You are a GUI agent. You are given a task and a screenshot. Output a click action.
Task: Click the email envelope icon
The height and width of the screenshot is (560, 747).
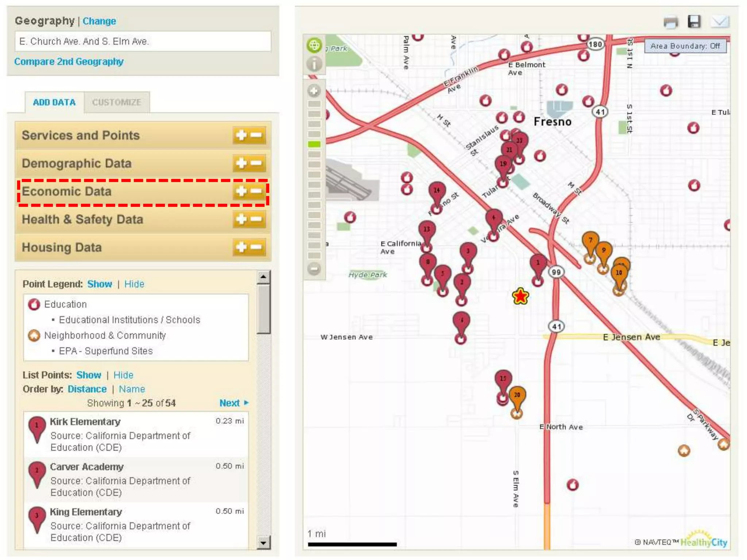(x=719, y=22)
